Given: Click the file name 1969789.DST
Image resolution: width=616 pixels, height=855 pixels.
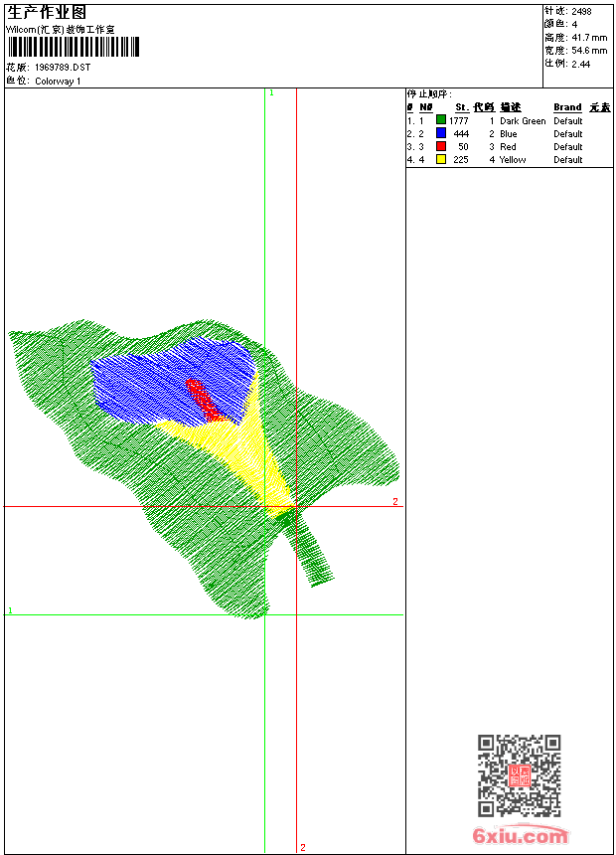Looking at the screenshot, I should 62,68.
